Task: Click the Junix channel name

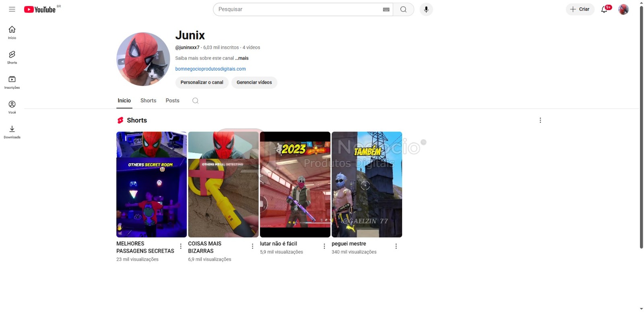Action: pyautogui.click(x=190, y=35)
